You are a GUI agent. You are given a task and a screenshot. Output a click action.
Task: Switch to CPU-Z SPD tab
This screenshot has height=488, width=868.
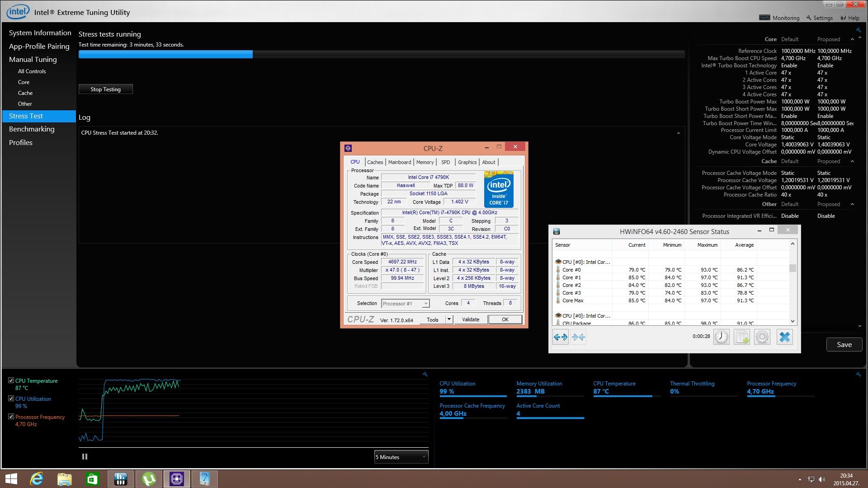(445, 162)
